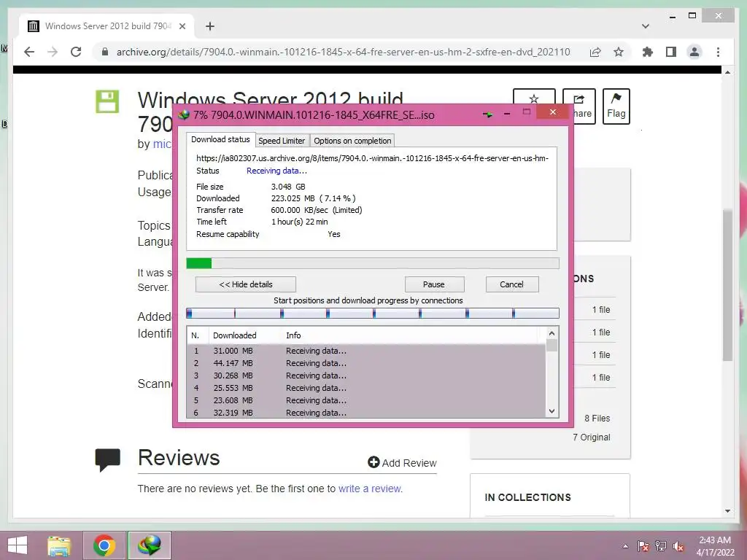Reload the archive.org page
This screenshot has height=560, width=747.
[76, 52]
